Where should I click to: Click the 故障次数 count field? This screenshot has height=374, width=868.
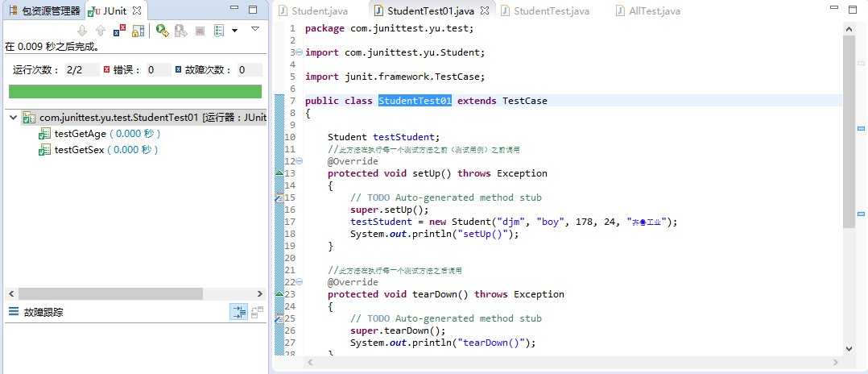tap(250, 70)
